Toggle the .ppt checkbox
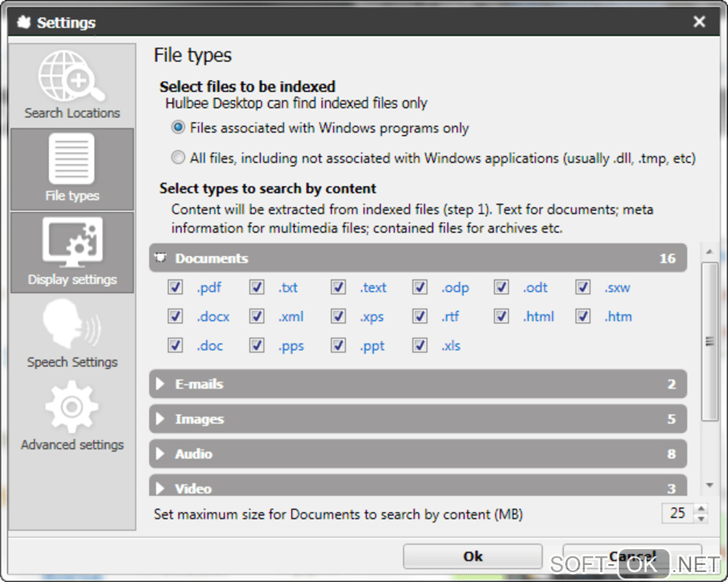Screen dimensions: 728x582 (338, 345)
